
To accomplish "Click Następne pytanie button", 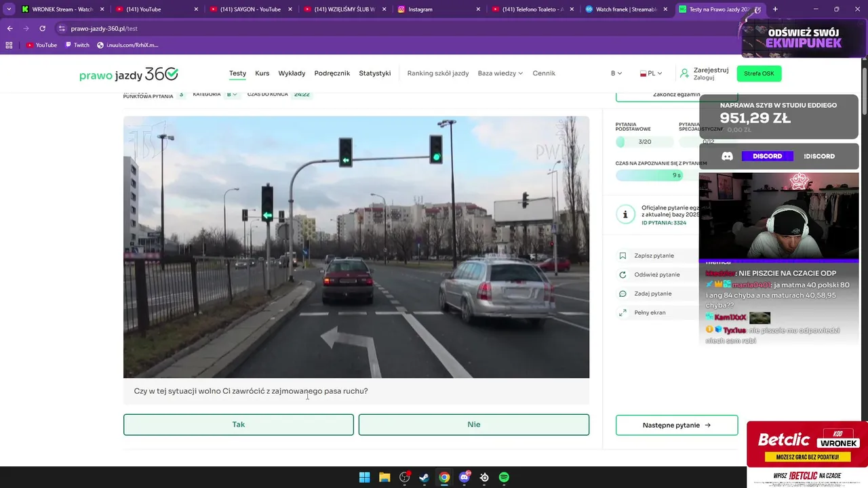I will (677, 425).
